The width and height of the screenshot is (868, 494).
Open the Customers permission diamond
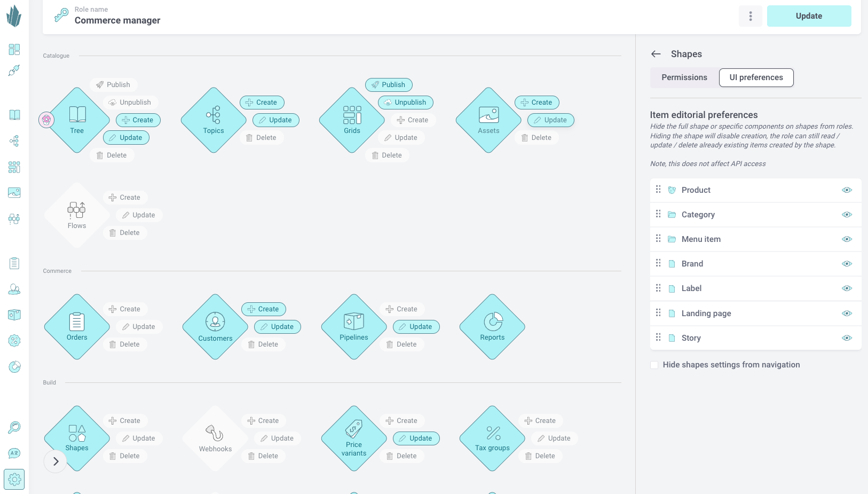coord(215,327)
